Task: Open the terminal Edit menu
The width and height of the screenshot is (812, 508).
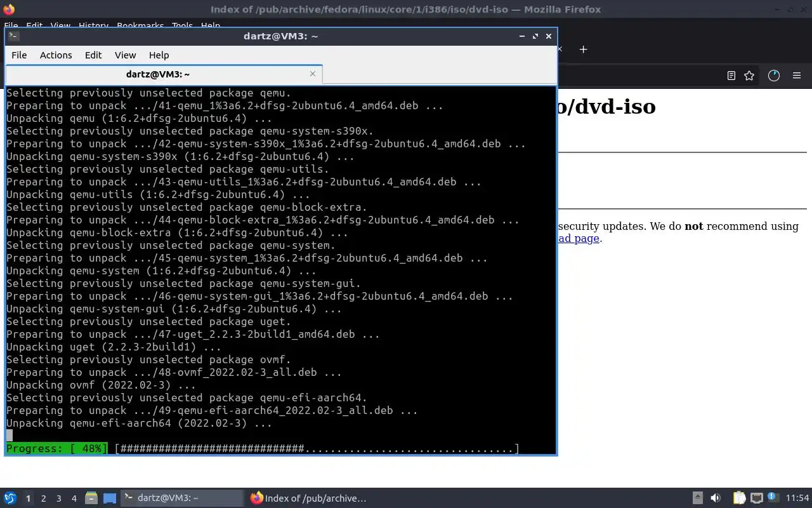Action: (93, 55)
